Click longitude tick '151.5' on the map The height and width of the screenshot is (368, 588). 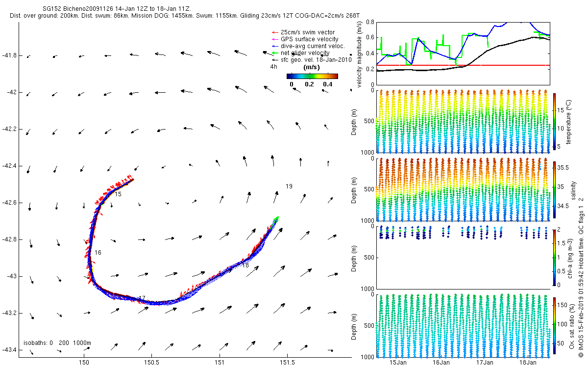pyautogui.click(x=287, y=363)
